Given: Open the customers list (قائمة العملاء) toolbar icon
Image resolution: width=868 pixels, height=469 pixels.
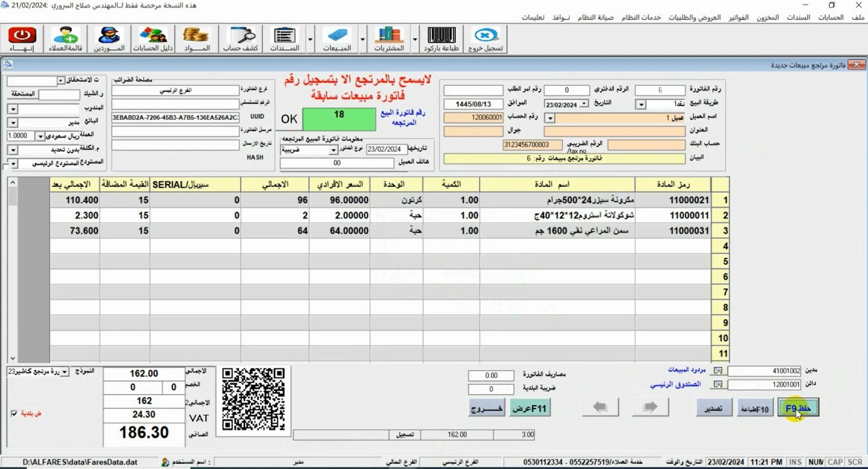Looking at the screenshot, I should point(66,39).
